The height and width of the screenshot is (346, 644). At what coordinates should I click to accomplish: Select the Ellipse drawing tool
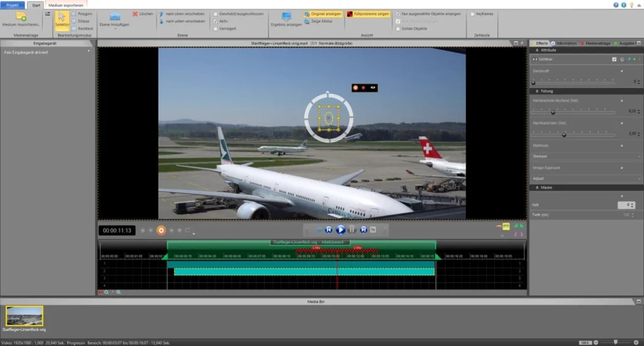[82, 21]
